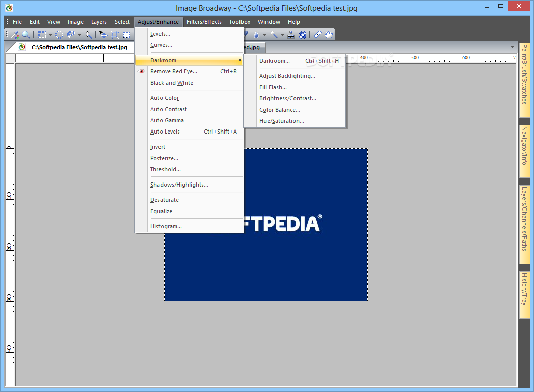Viewport: 534px width, 392px height.
Task: Open Hue/Saturation... in submenu
Action: tap(295, 121)
